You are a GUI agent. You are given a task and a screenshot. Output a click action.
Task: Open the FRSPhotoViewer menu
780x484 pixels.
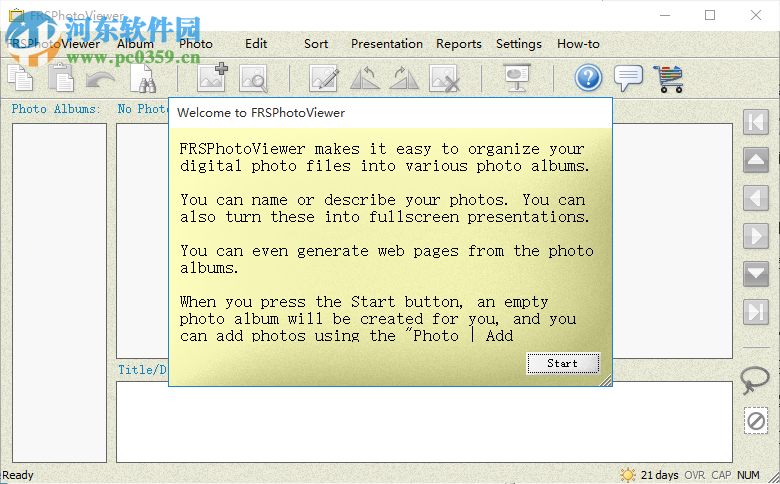click(54, 44)
